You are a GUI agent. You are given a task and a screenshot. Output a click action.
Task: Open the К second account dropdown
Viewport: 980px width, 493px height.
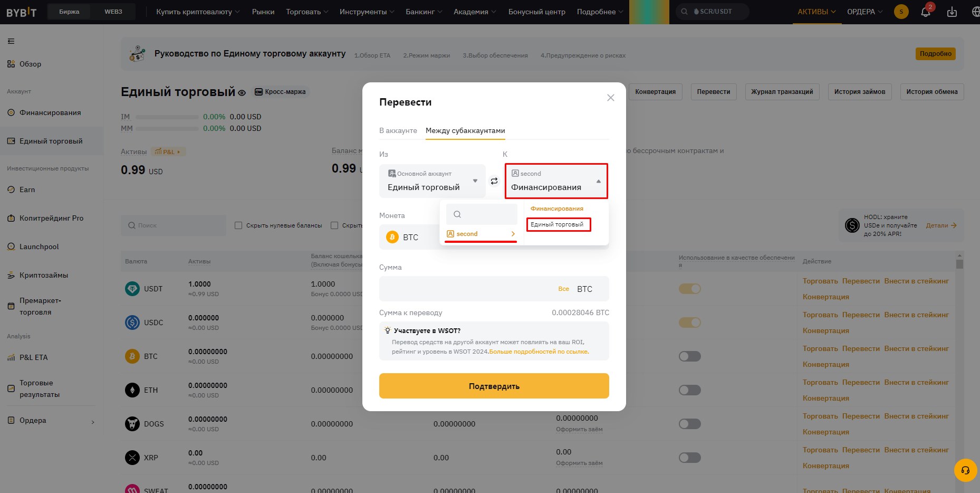click(556, 181)
